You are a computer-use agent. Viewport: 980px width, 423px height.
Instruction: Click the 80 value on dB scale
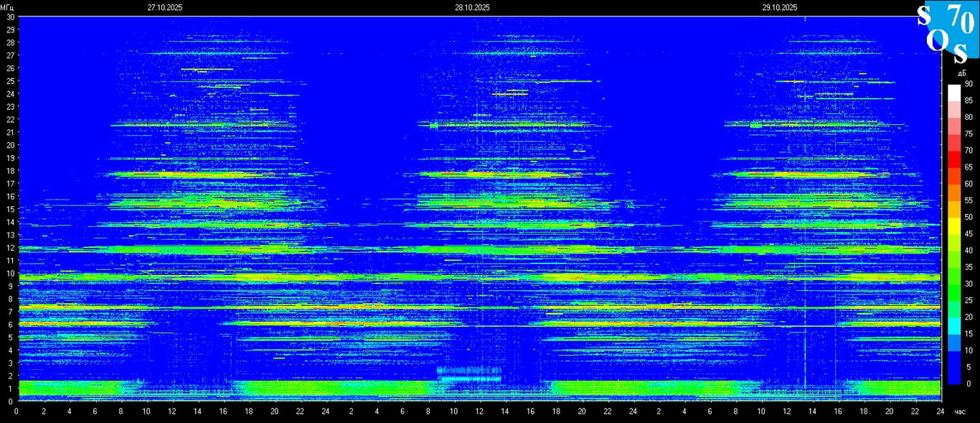pos(968,117)
